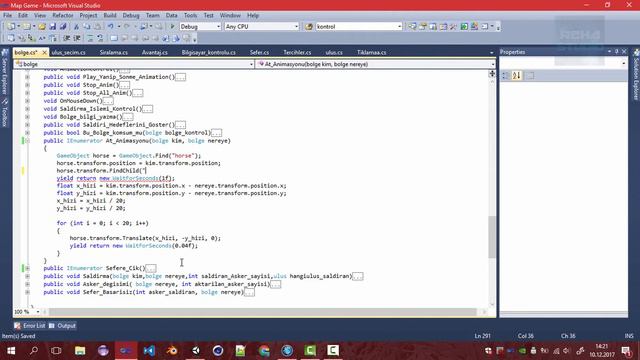Open Solution Explorer from the toolbar icon
This screenshot has width=640, height=360.
412,27
